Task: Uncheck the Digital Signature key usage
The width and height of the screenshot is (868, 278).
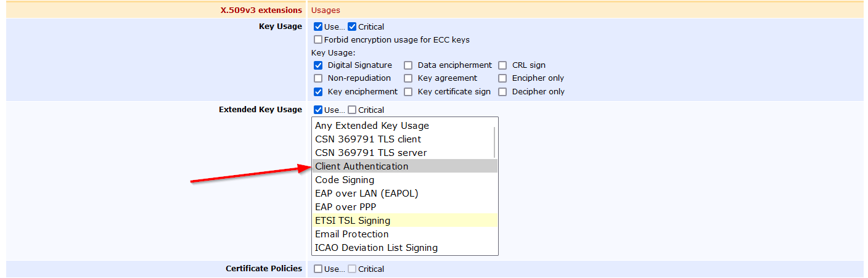Action: point(318,65)
